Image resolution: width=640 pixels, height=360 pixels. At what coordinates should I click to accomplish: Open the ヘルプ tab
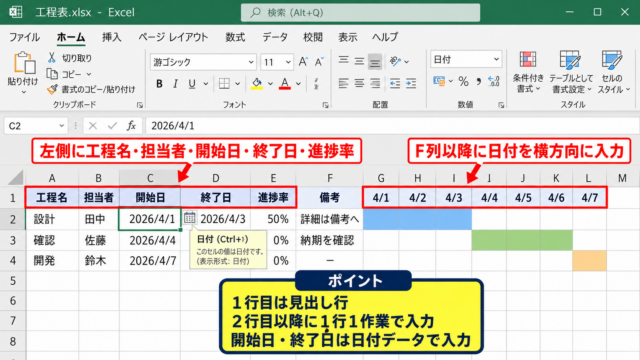tap(385, 37)
